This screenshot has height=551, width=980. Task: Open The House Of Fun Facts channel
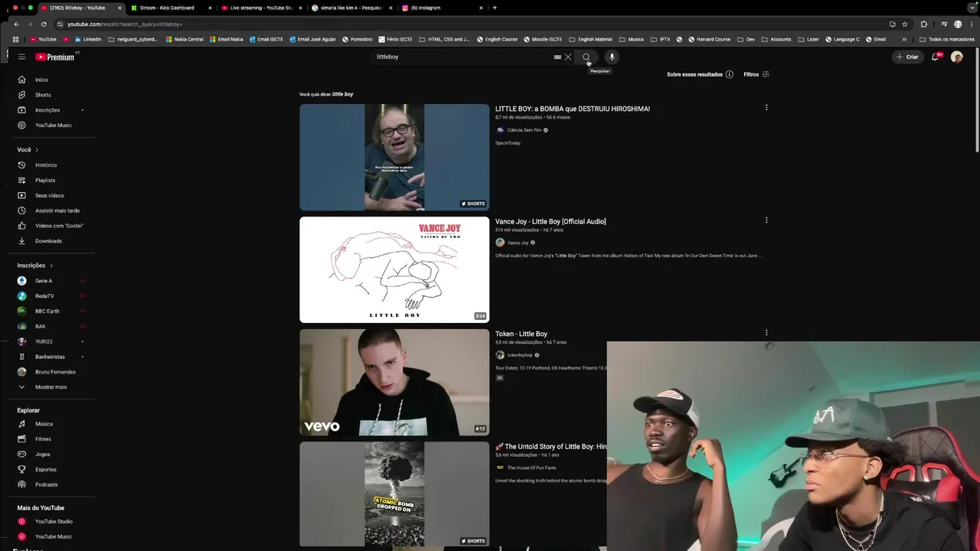pos(531,468)
